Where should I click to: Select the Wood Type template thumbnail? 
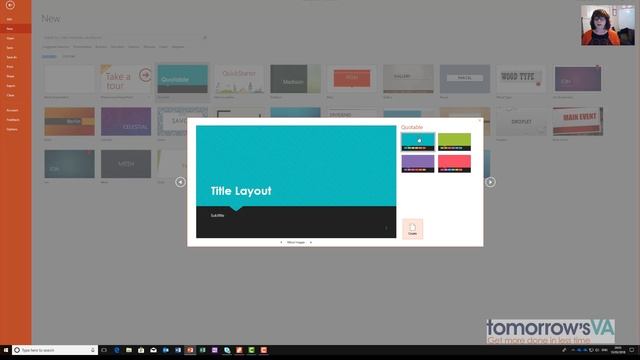521,79
